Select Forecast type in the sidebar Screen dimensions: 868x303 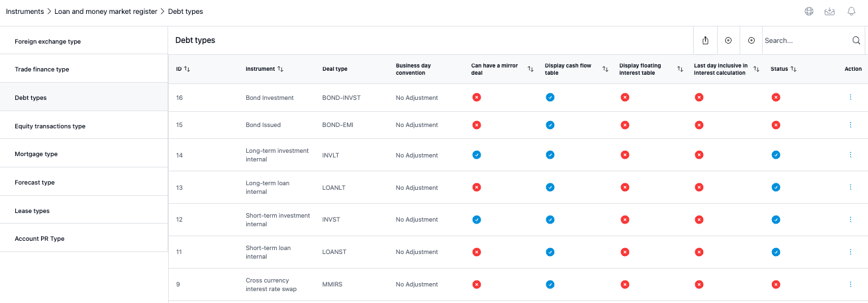84,182
